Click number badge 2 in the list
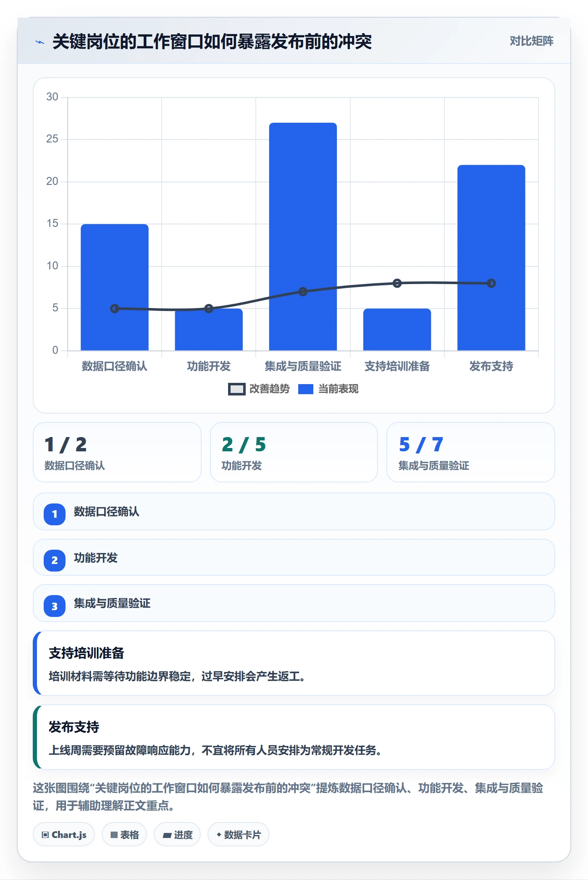The height and width of the screenshot is (880, 588). [x=55, y=560]
